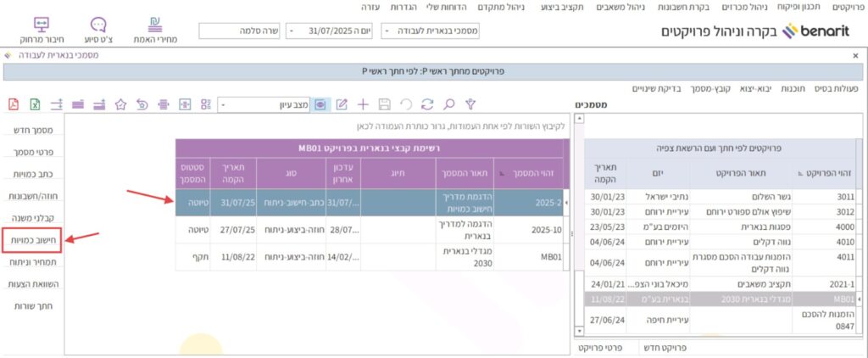This screenshot has height=358, width=868.
Task: Toggle the eye view-mode button
Action: pos(321,104)
